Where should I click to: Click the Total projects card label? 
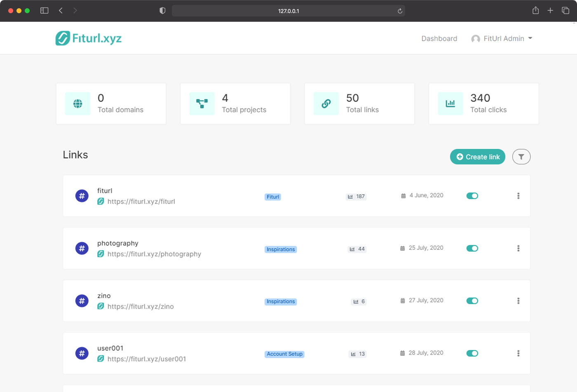click(x=244, y=110)
